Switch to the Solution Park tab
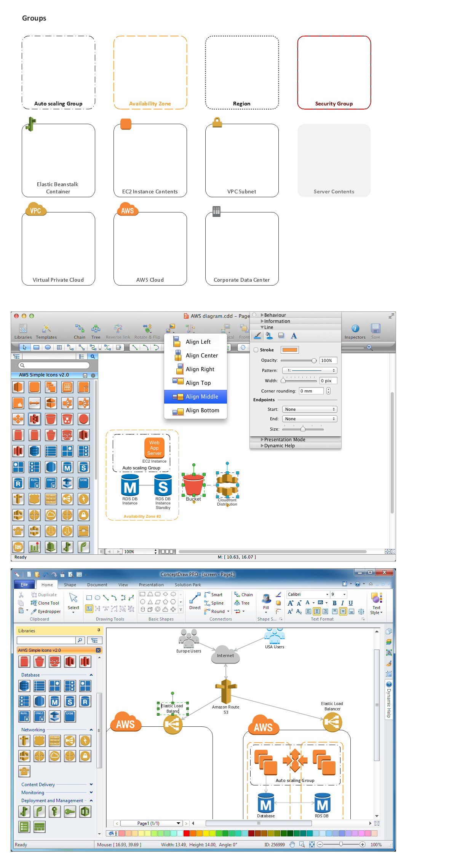This screenshot has width=457, height=868. point(188,585)
